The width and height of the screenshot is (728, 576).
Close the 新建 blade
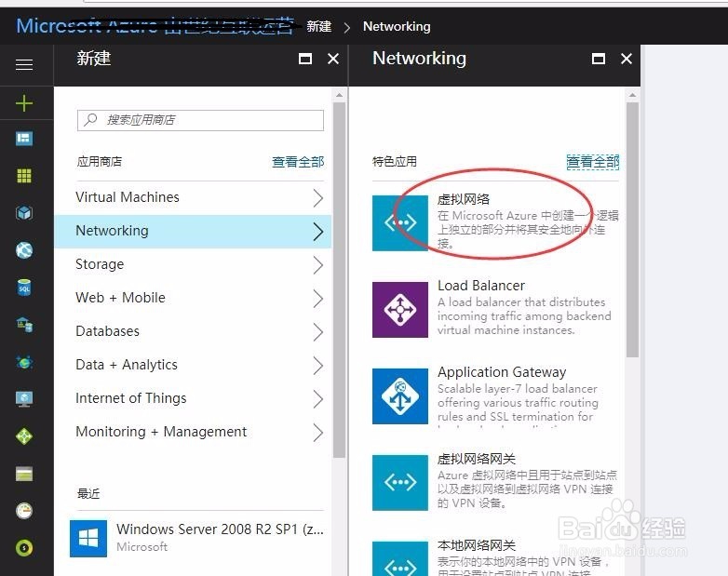coord(333,59)
